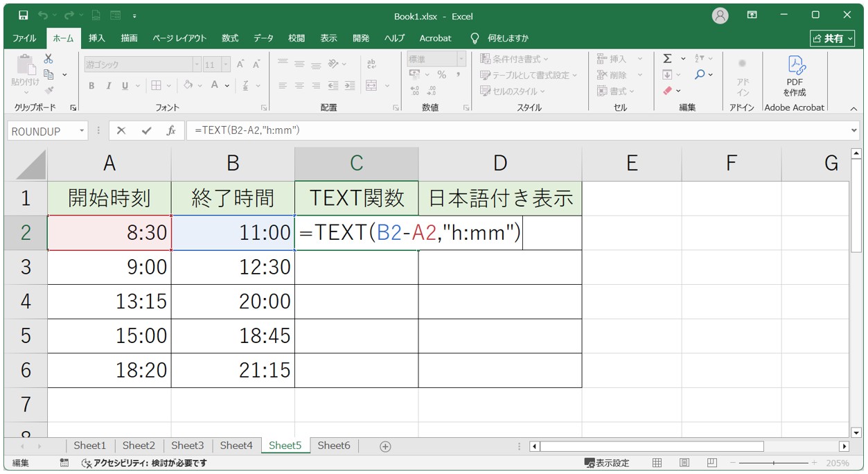Click cell A4 containing 13:15

click(109, 301)
